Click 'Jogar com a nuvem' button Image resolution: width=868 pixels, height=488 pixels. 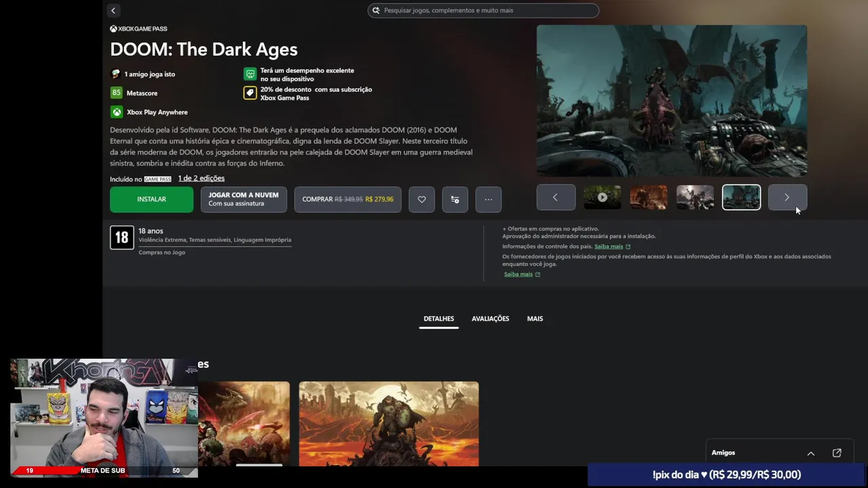point(243,199)
